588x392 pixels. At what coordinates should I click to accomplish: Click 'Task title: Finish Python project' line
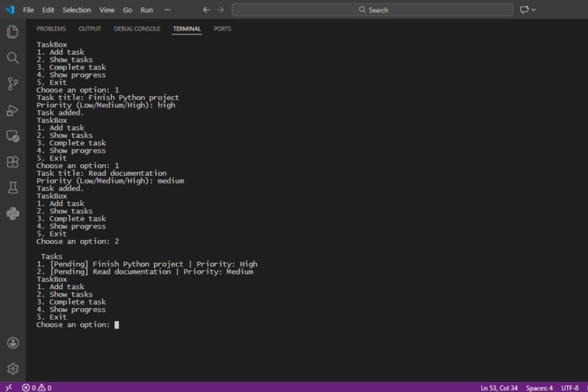(x=108, y=98)
